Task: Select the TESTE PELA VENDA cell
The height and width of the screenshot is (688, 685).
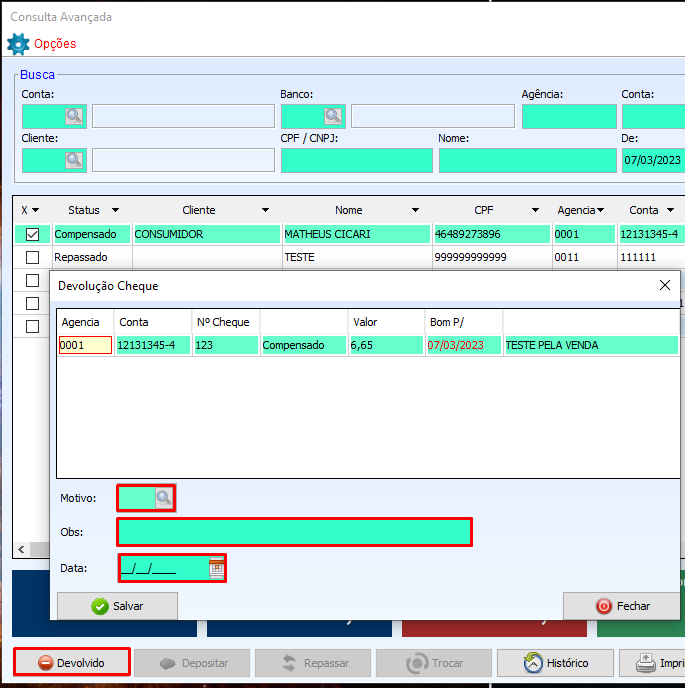Action: (x=591, y=345)
